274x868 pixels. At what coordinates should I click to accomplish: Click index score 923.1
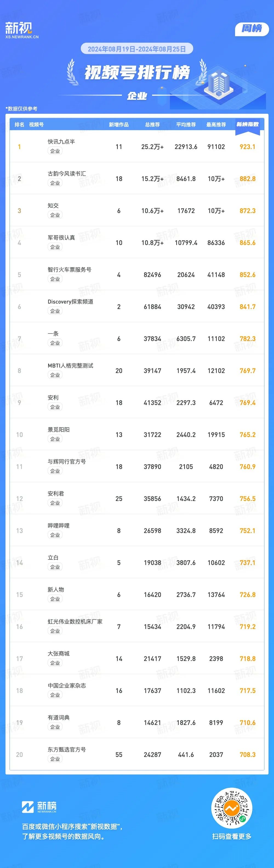pyautogui.click(x=247, y=147)
